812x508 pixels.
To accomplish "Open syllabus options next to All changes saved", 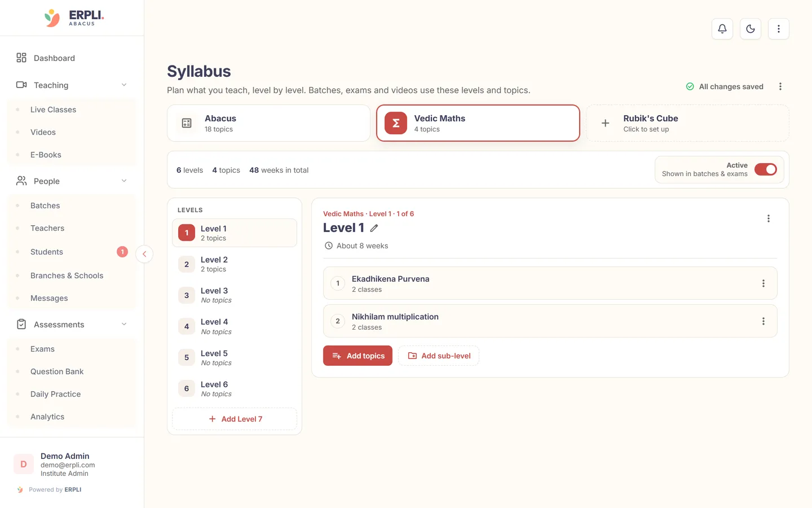I will coord(780,86).
